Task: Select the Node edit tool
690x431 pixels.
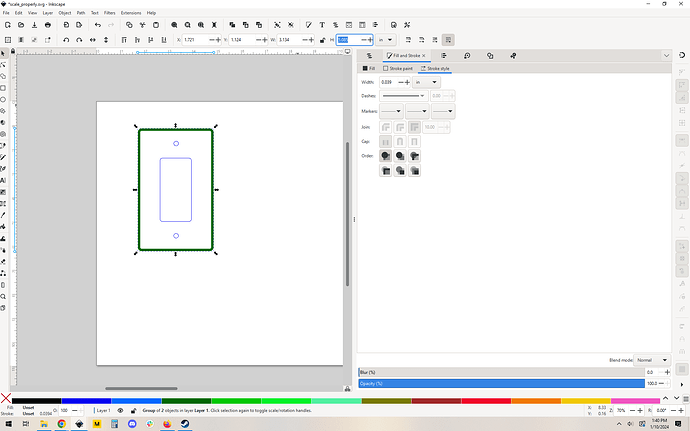Action: click(x=3, y=65)
